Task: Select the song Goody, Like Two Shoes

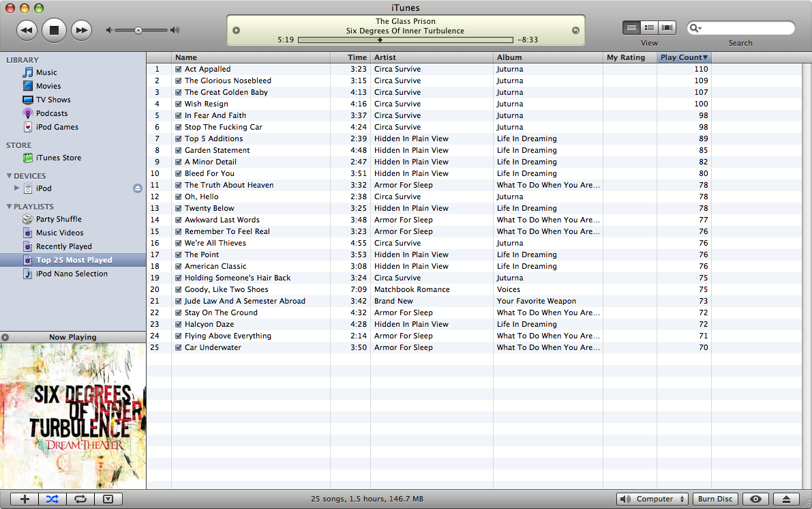Action: pos(226,289)
